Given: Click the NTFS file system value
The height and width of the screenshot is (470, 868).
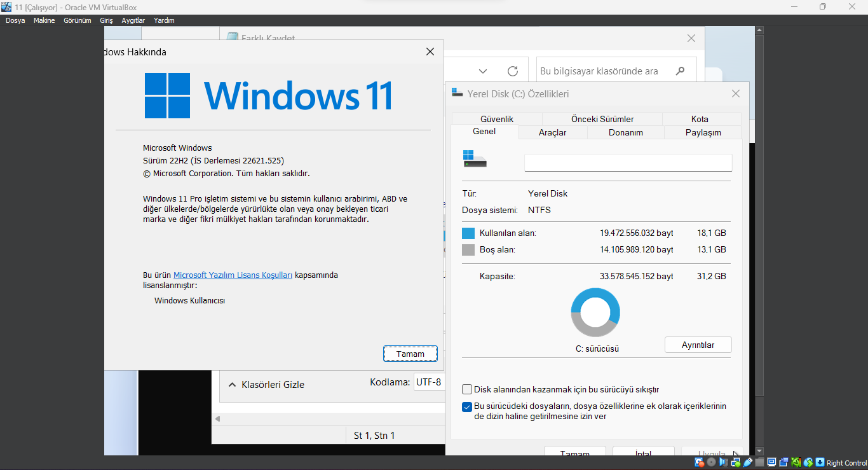Looking at the screenshot, I should (x=539, y=210).
